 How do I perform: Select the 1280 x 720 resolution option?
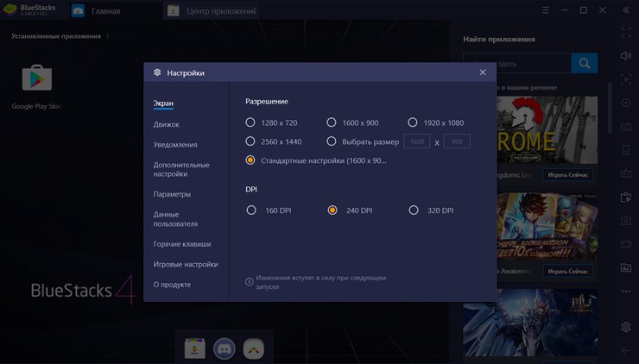tap(250, 122)
